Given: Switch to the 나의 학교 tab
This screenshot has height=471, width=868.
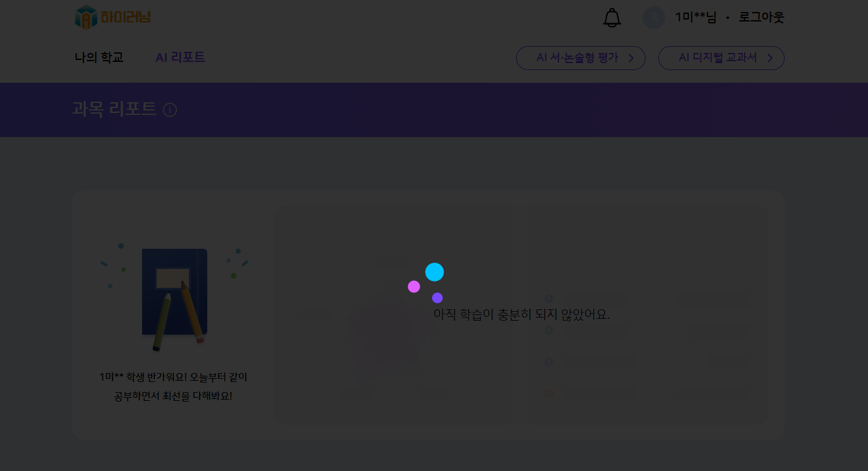Looking at the screenshot, I should (x=99, y=57).
